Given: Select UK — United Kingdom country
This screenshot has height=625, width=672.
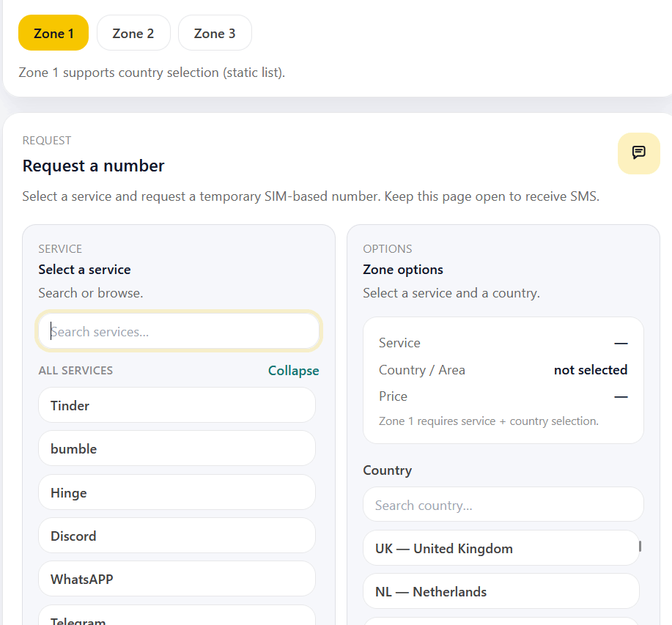Looking at the screenshot, I should [501, 548].
